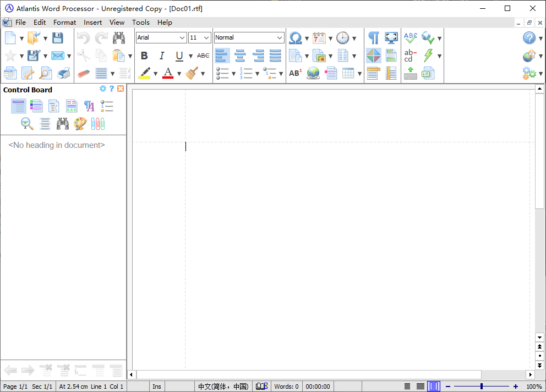This screenshot has height=392, width=546.
Task: Click the zoom slider in status bar
Action: (x=481, y=387)
